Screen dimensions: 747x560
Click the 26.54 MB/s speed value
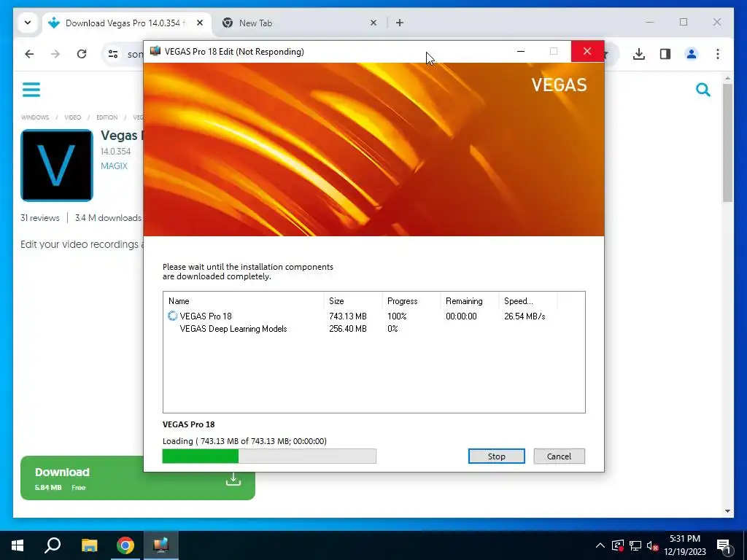pos(525,316)
